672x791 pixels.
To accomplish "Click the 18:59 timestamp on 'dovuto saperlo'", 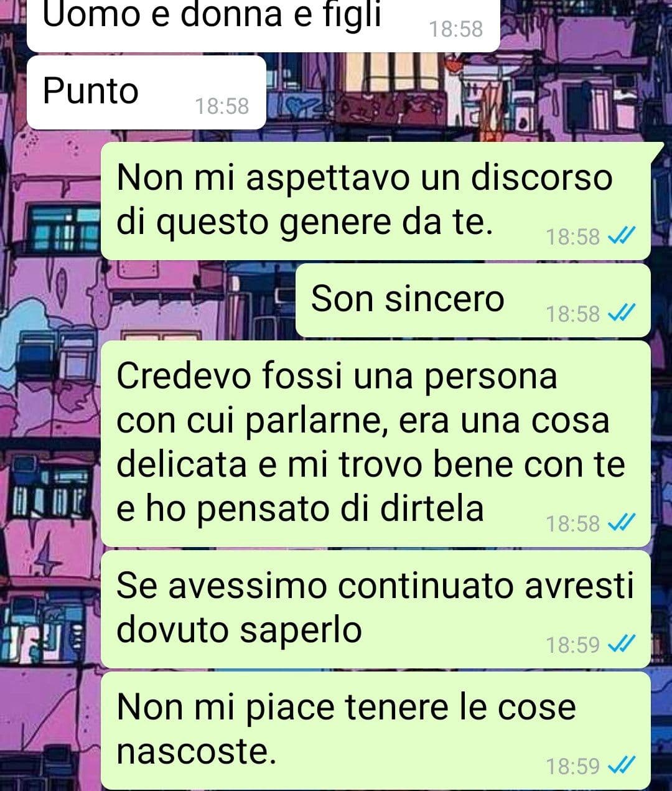I will coord(573,645).
